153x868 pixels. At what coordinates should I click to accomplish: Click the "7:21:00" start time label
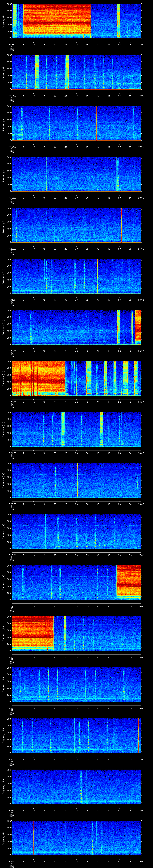coord(12,300)
